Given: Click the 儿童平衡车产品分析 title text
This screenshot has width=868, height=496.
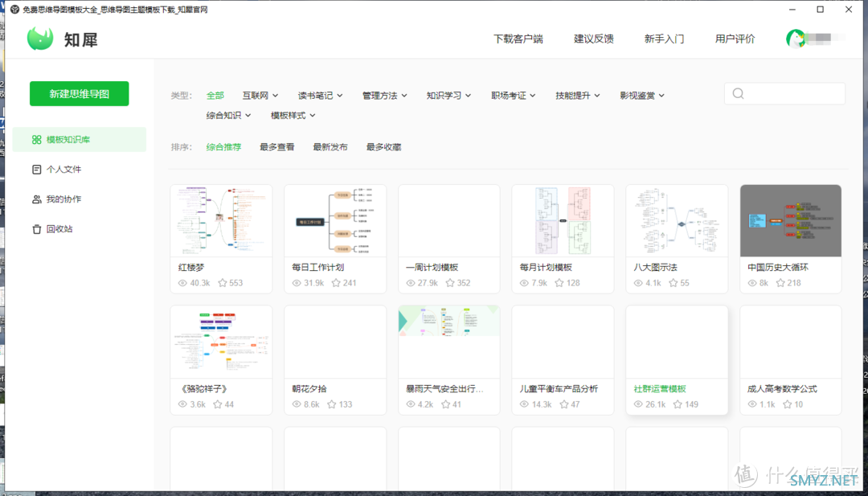Looking at the screenshot, I should 559,388.
